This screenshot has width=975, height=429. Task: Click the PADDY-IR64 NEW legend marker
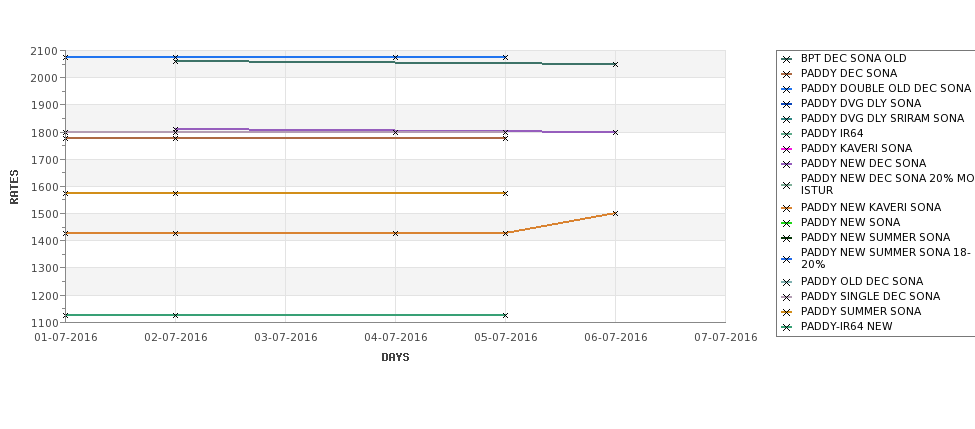[x=787, y=327]
